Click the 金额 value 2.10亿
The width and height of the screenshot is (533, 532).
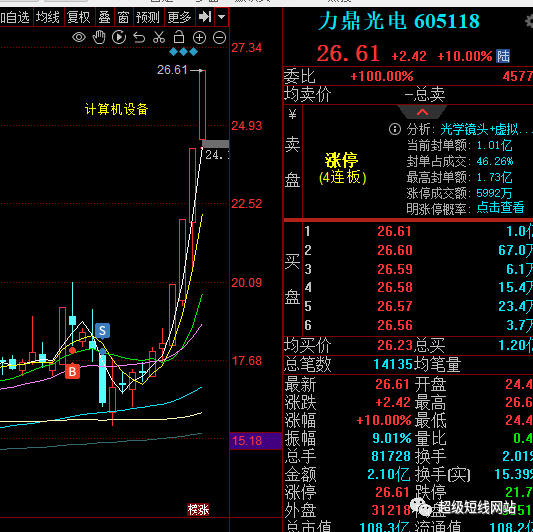[389, 475]
